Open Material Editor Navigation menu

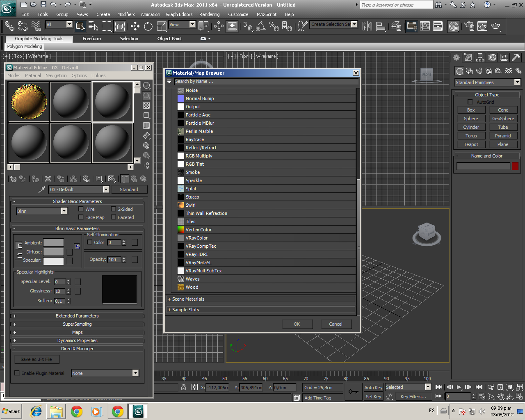tap(56, 75)
